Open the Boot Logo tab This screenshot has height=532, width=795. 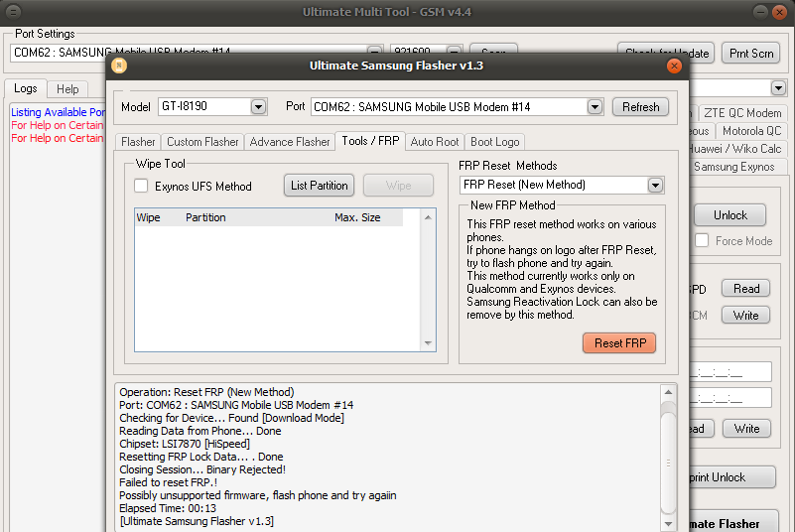495,142
